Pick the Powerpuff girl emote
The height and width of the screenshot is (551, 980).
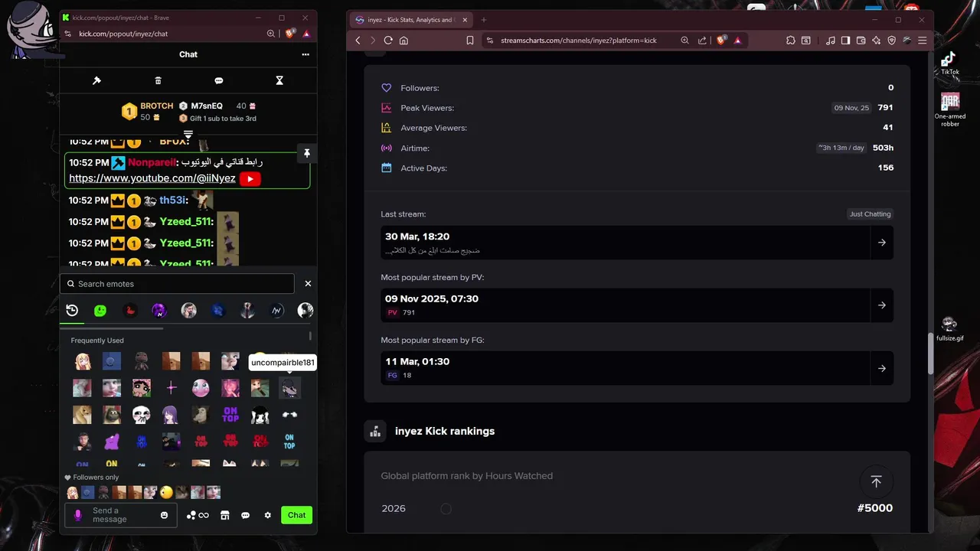[x=142, y=388]
